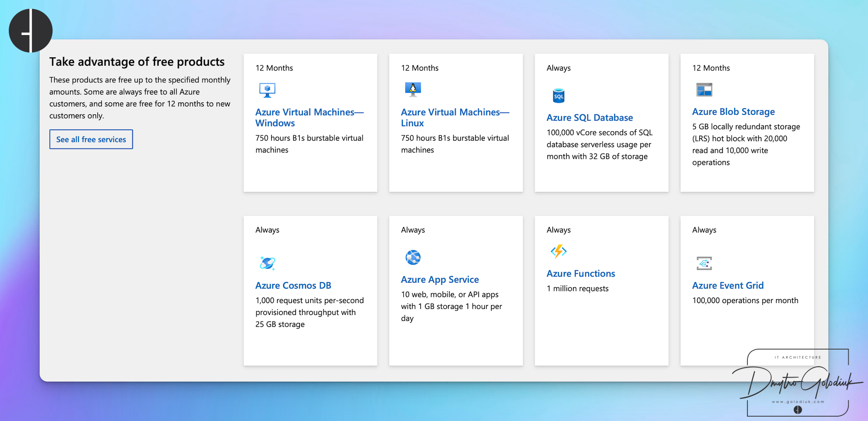Viewport: 868px width, 421px height.
Task: Click 'Always' label on Event Grid card
Action: (704, 230)
